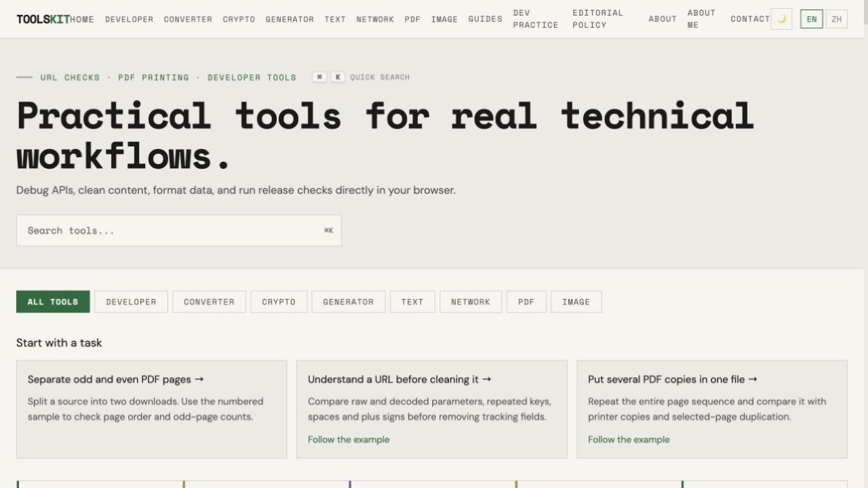Follow the example under PDF copies card
Image resolution: width=868 pixels, height=488 pixels.
pos(629,439)
